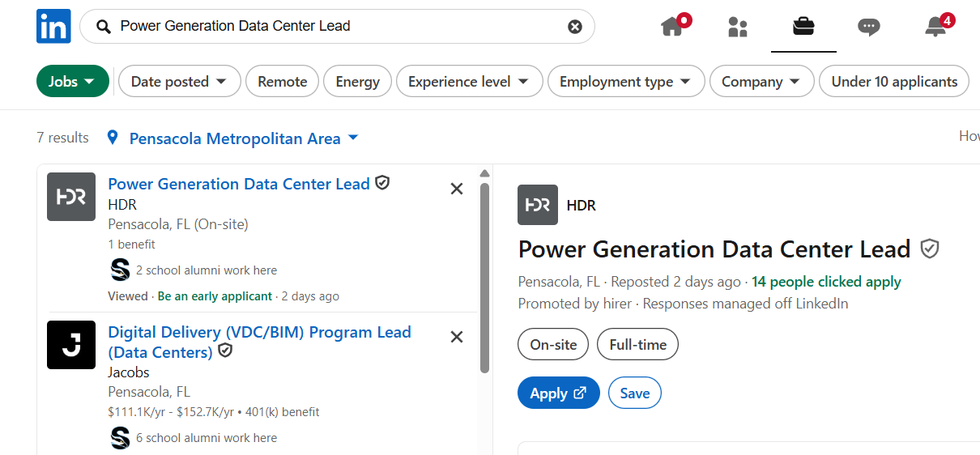Open the Jacobs company logo

[x=71, y=345]
